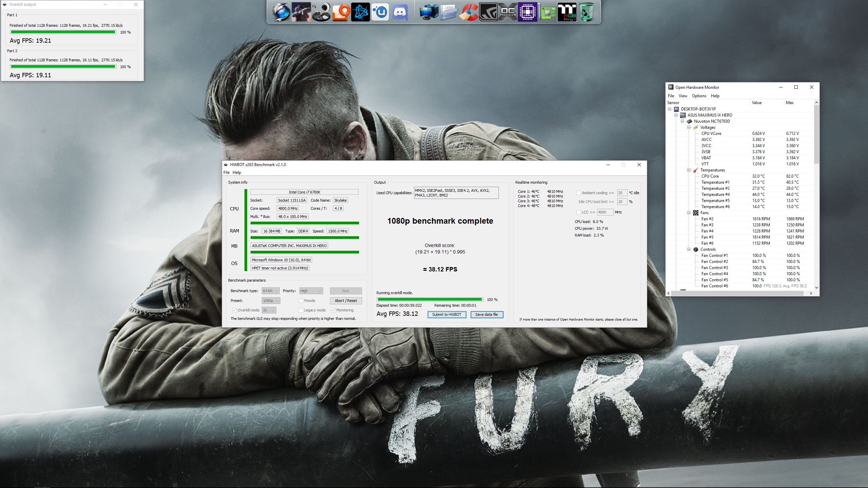Enable the Ambient cooling checkbox
Viewport: 868px width, 488px height.
coord(578,193)
